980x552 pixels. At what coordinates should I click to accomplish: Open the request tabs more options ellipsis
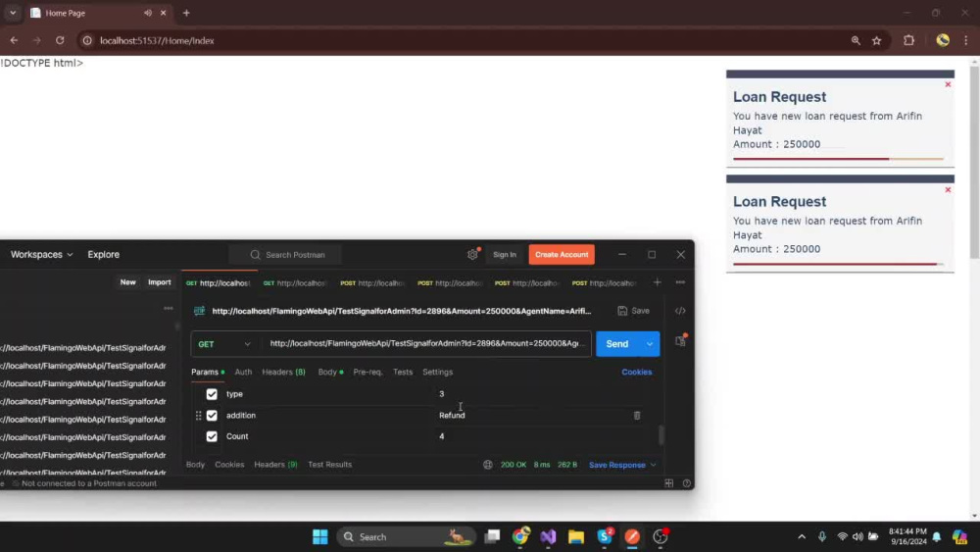pos(680,282)
